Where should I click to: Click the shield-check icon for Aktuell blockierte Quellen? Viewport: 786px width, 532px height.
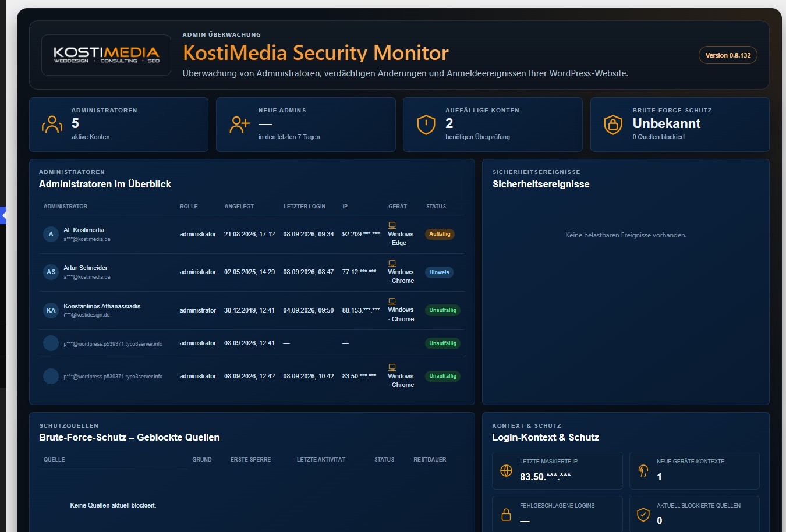643,515
